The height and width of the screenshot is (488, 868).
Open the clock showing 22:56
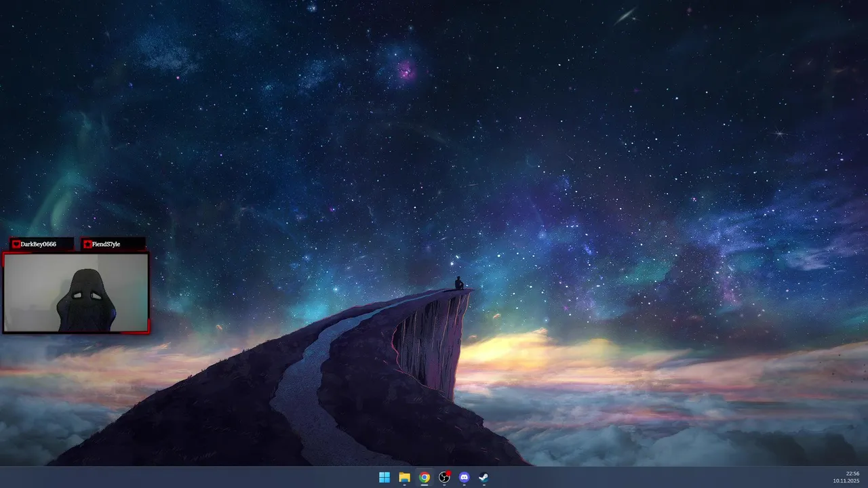pos(852,473)
